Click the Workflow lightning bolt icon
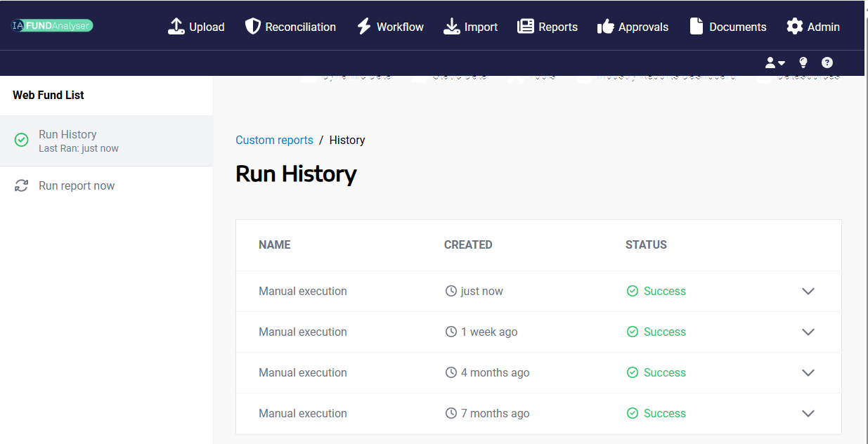This screenshot has width=868, height=444. pos(364,27)
